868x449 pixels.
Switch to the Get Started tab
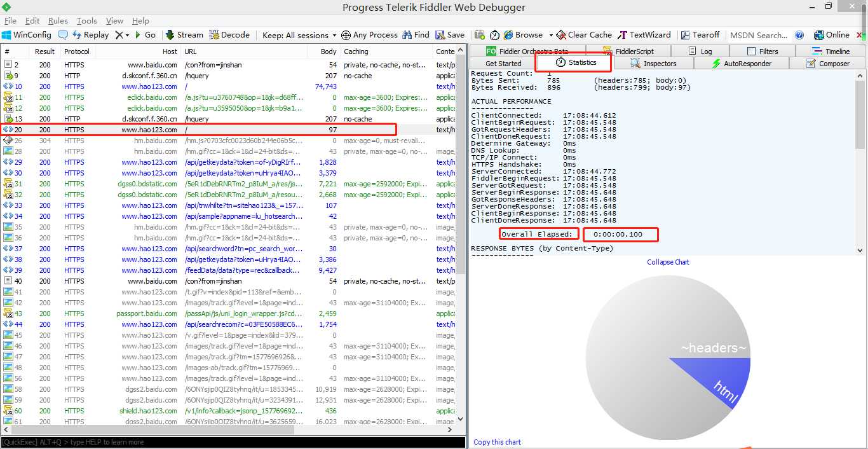tap(503, 64)
